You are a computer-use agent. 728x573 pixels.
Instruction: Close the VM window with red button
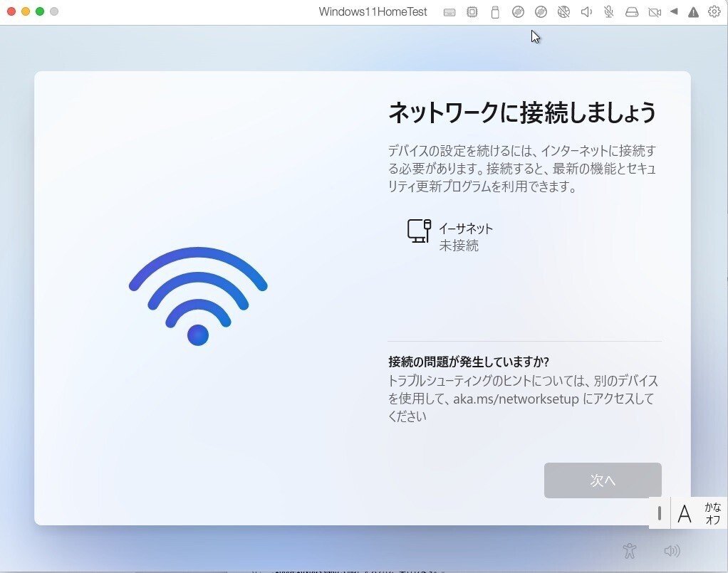tap(11, 11)
